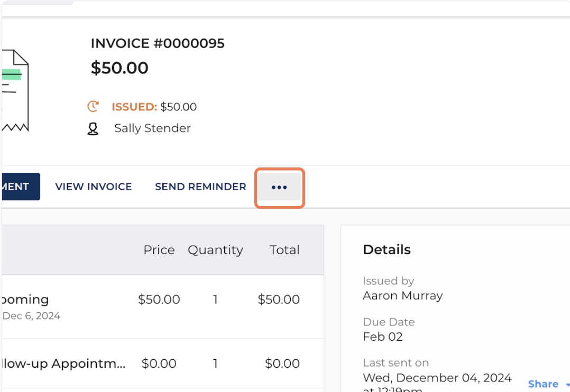The height and width of the screenshot is (392, 570).
Task: Open the three-dots more options menu
Action: point(279,188)
